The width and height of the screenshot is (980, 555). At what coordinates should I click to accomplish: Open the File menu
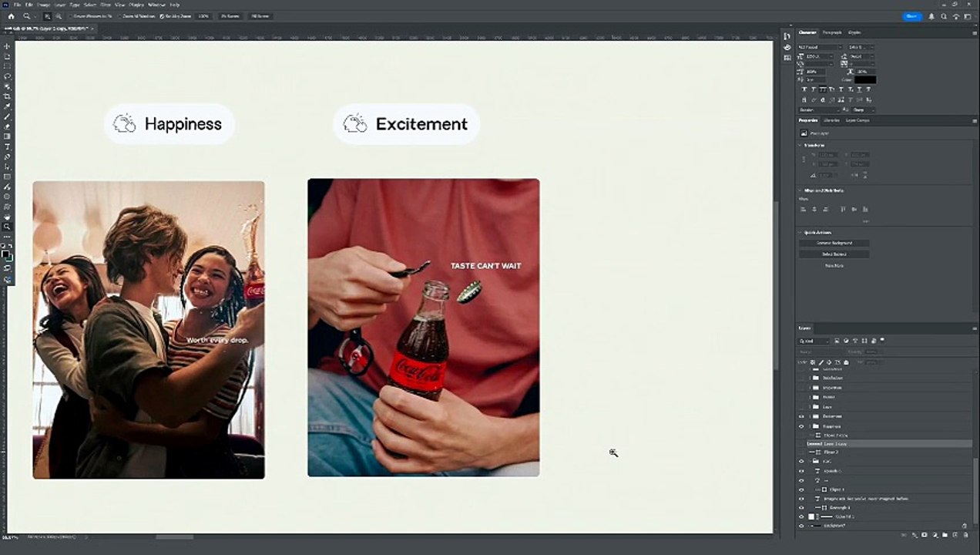click(x=17, y=5)
